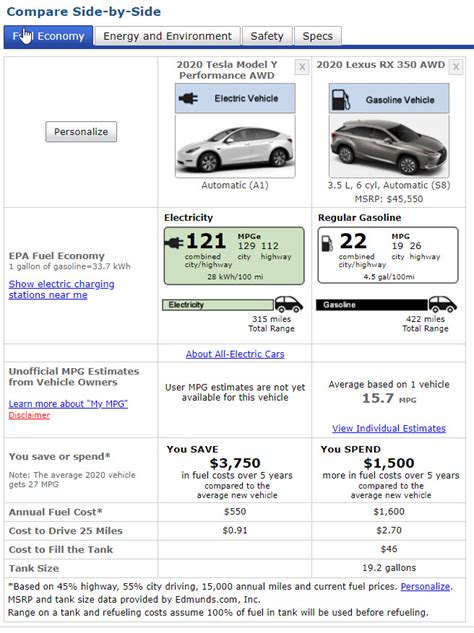Select the Fuel Economy tab
The image size is (474, 633).
pos(48,36)
